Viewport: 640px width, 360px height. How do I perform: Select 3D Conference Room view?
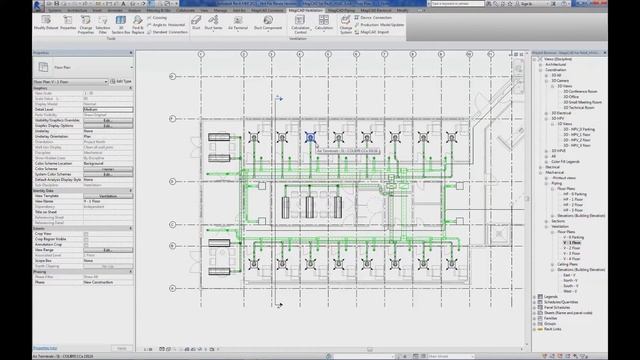pos(580,91)
